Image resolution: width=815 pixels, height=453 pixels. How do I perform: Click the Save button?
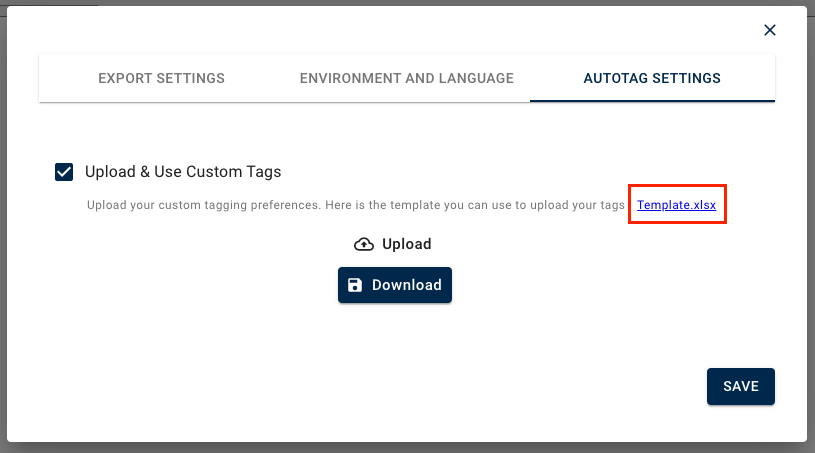click(x=740, y=386)
